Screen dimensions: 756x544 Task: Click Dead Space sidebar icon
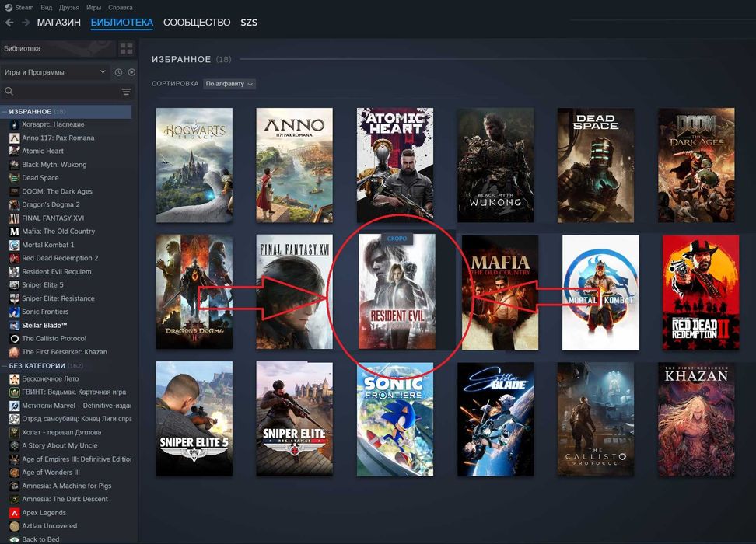click(15, 178)
